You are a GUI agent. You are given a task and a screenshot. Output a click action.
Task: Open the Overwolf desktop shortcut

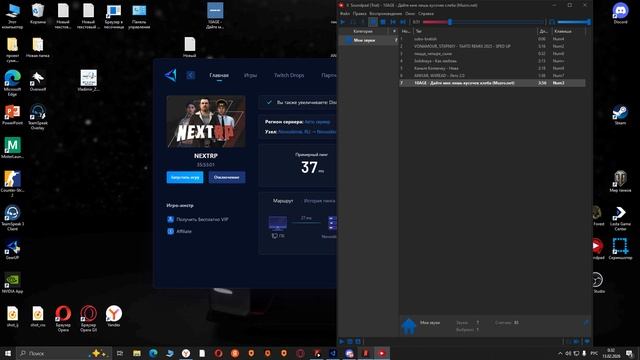(38, 80)
